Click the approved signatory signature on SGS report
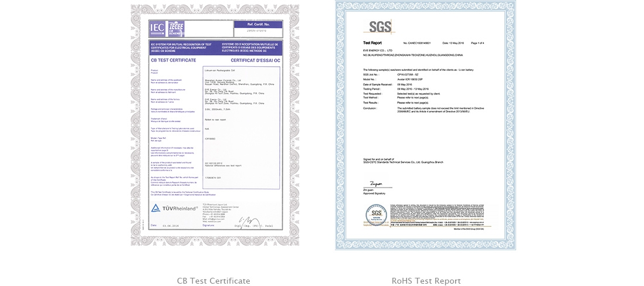The width and height of the screenshot is (644, 286). point(376,185)
